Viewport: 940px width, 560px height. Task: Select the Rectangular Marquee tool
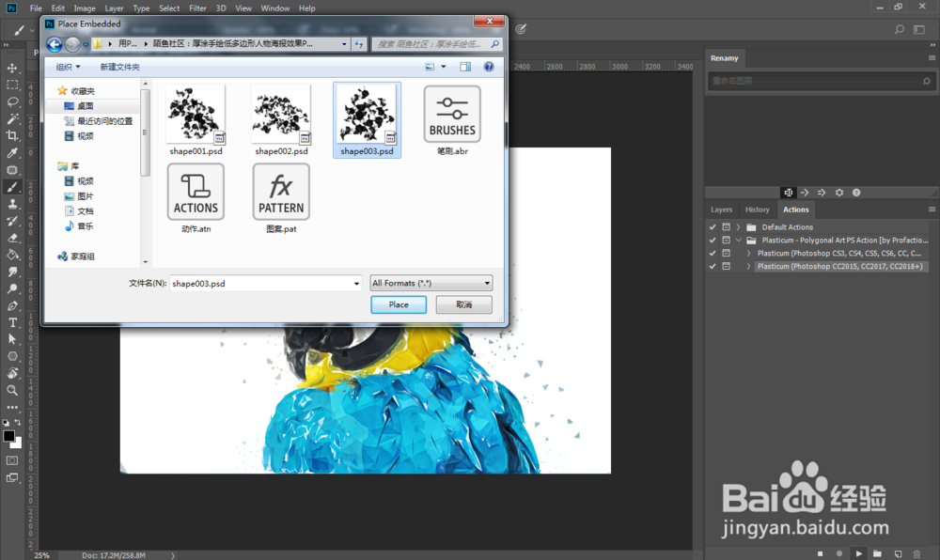[x=12, y=86]
